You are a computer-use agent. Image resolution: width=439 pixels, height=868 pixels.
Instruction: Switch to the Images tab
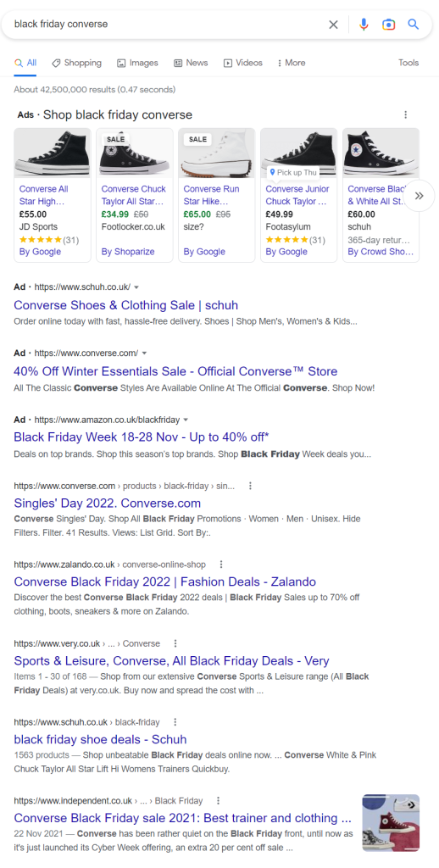138,63
